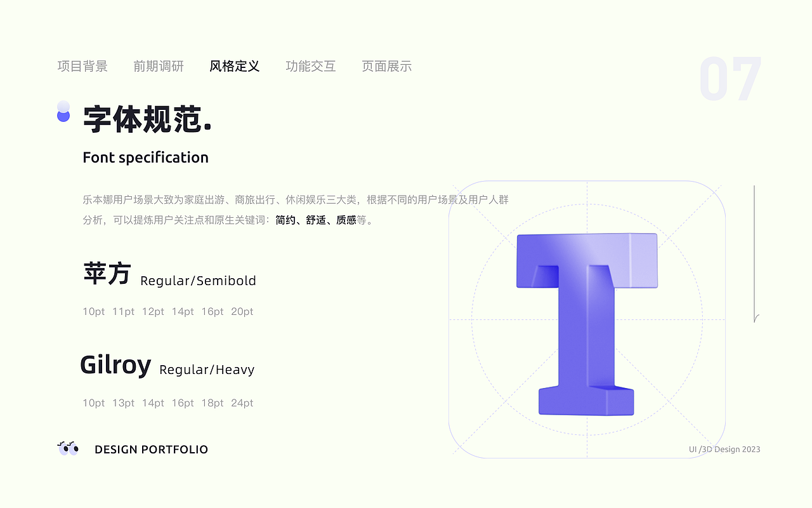This screenshot has width=812, height=508.
Task: Click the DESIGN PORTFOLIO label
Action: pos(151,450)
